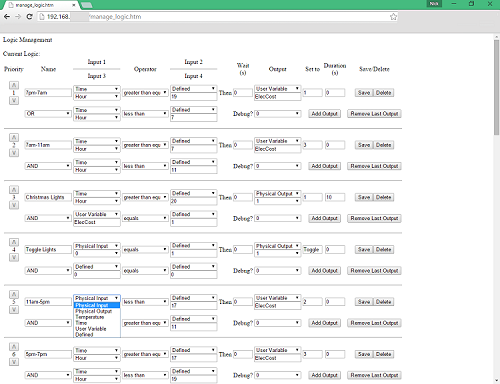Add Output to the 5pm-7pm rule
The height and width of the screenshot is (384, 500).
324,375
